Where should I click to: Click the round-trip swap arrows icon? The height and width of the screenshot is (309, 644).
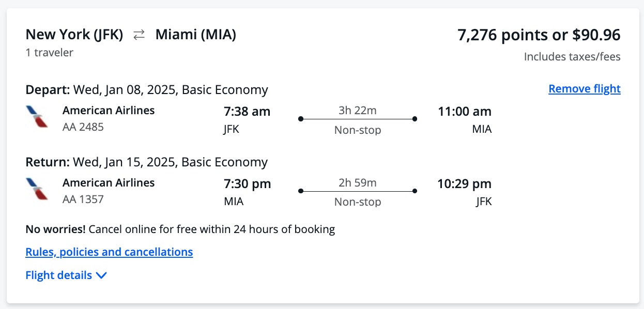coord(139,35)
